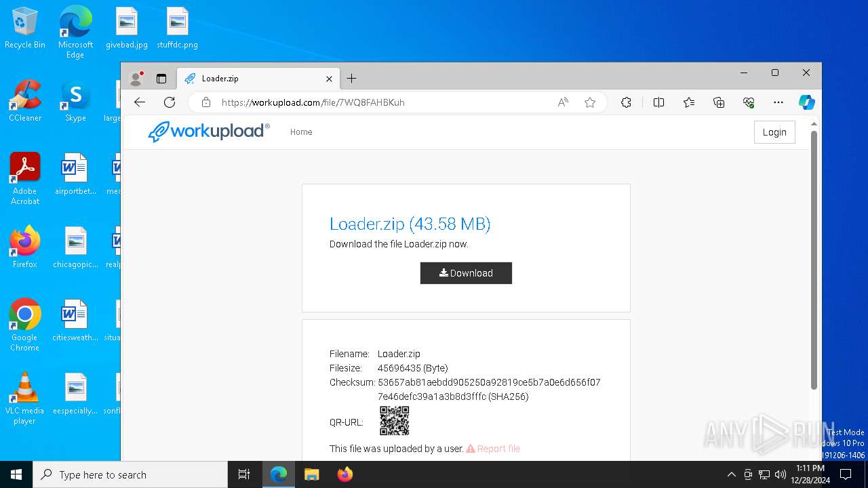Screen dimensions: 868x488
Task: View site information lock icon
Action: coord(205,102)
